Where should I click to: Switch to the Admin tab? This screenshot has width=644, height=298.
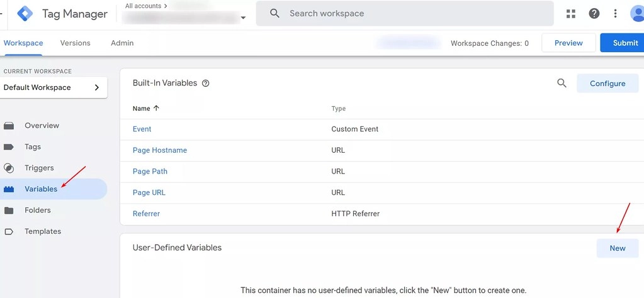click(122, 43)
